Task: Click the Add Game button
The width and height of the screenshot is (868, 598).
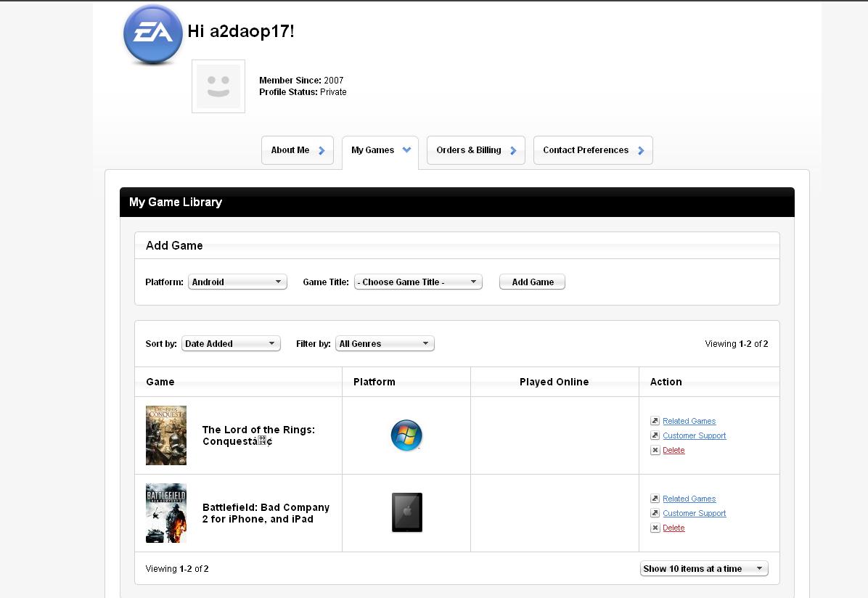Action: pyautogui.click(x=533, y=282)
